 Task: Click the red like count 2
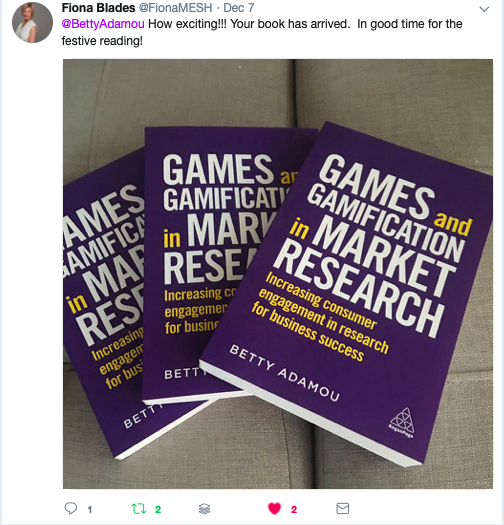click(x=294, y=510)
